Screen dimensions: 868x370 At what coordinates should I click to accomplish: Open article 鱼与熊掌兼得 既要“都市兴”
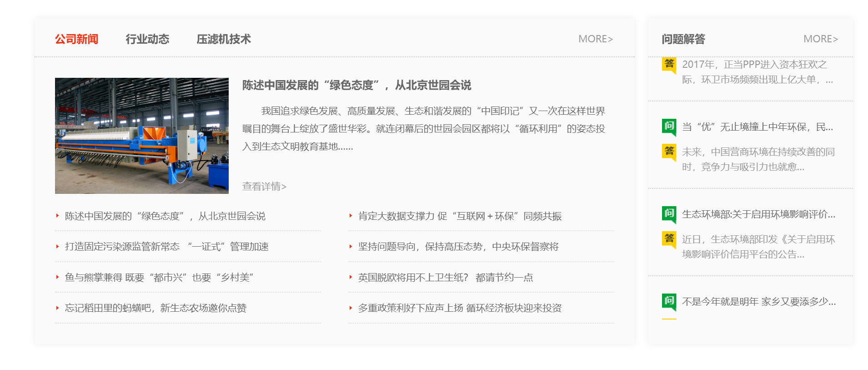(159, 277)
